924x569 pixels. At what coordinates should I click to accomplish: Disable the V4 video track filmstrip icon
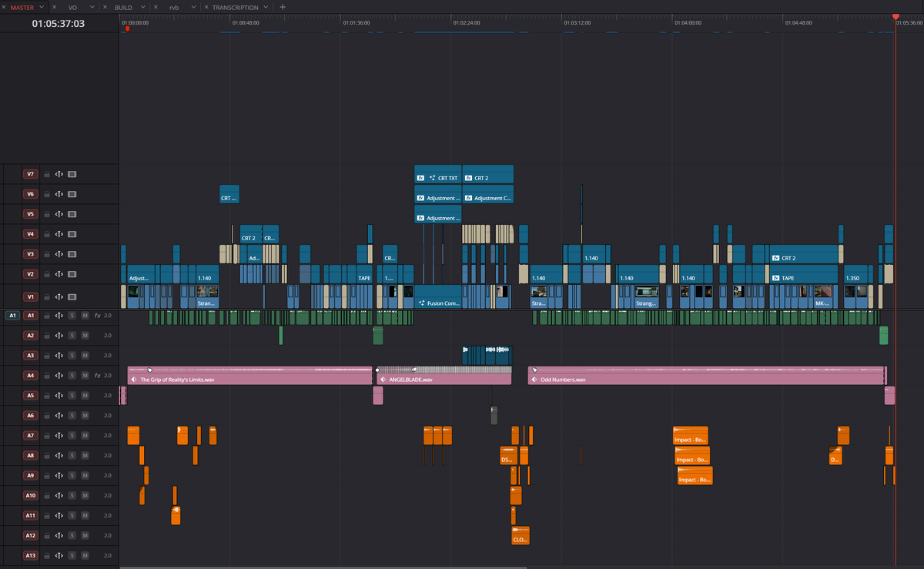(x=72, y=234)
